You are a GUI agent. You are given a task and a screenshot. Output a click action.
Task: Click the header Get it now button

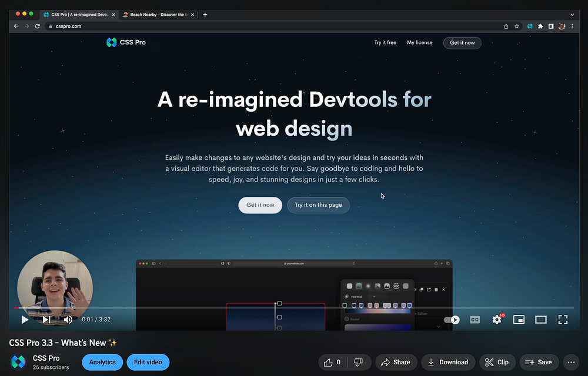tap(462, 43)
